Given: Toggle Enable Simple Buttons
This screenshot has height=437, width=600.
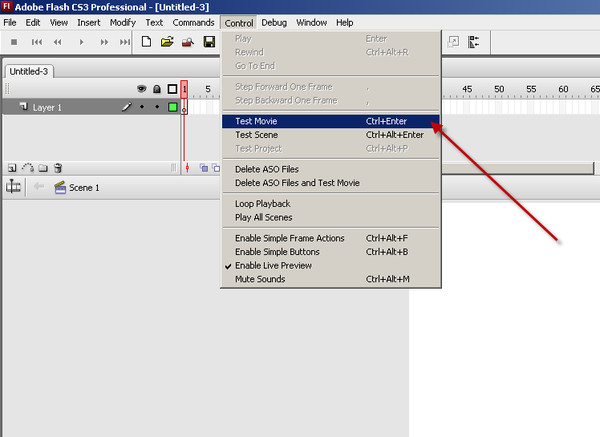Looking at the screenshot, I should 331,252.
